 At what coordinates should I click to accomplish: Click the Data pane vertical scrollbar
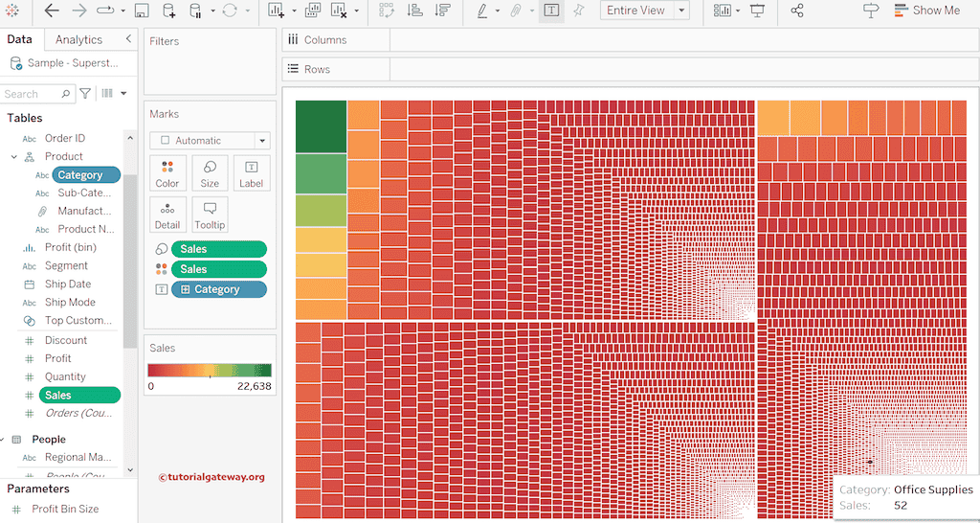pos(130,261)
